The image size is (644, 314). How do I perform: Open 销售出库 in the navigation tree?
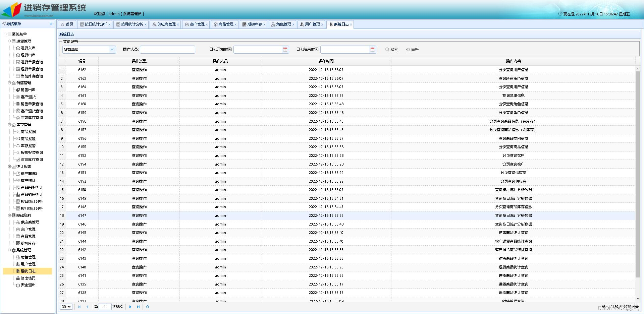[x=28, y=90]
